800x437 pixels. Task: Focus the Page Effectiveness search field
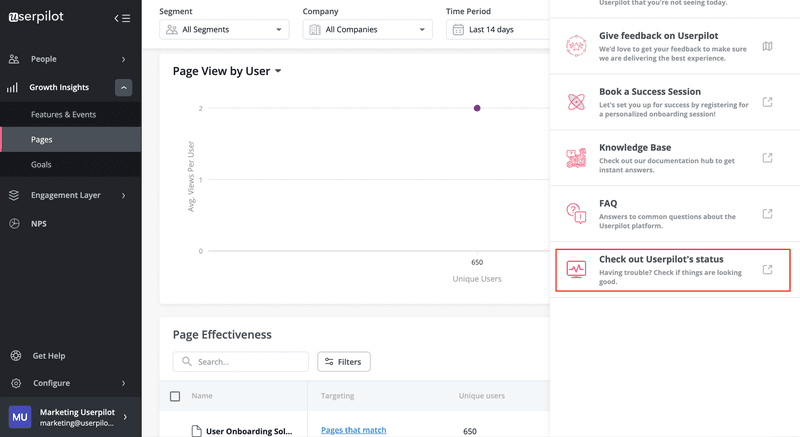241,362
